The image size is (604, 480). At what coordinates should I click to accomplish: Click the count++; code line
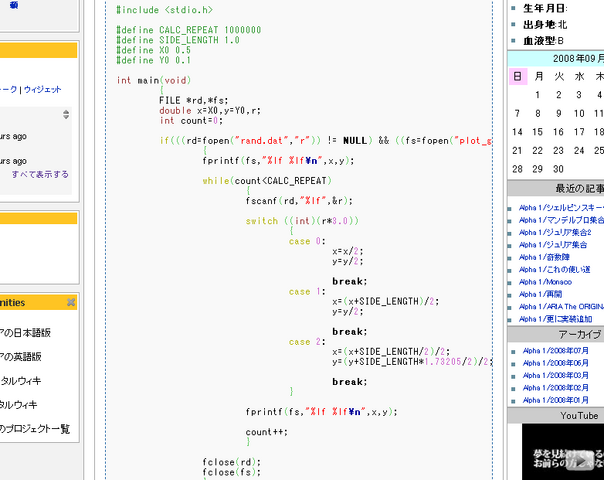pyautogui.click(x=267, y=432)
